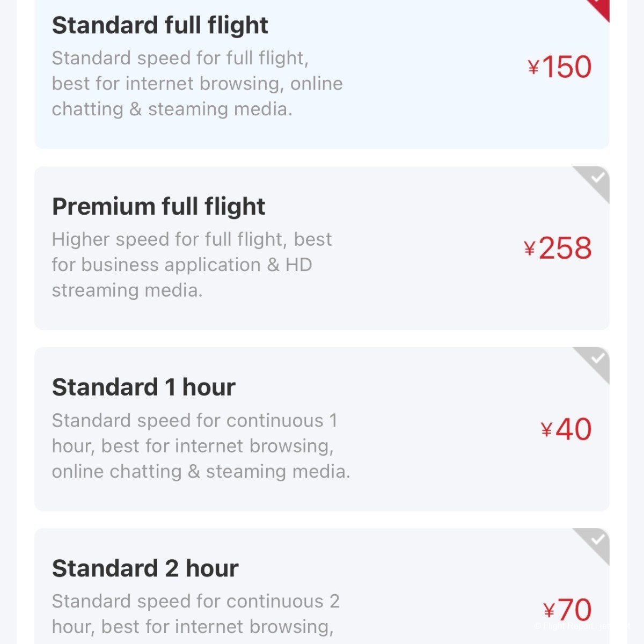The image size is (644, 644).
Task: Click the Standard full flight heading
Action: [160, 26]
